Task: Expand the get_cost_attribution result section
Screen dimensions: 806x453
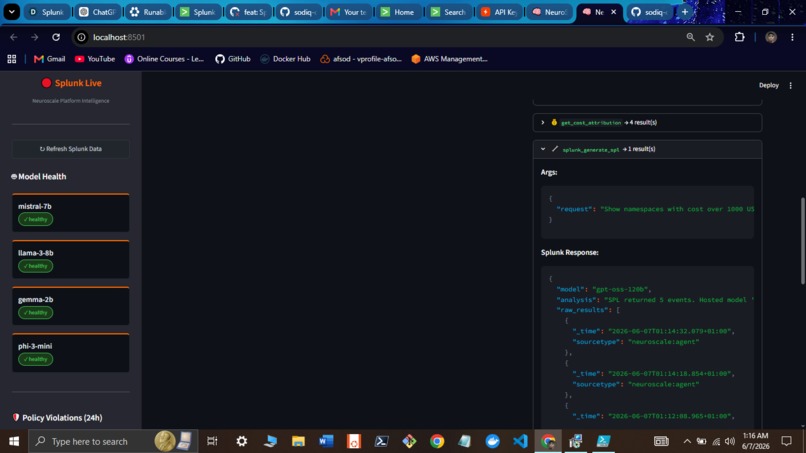Action: 647,122
